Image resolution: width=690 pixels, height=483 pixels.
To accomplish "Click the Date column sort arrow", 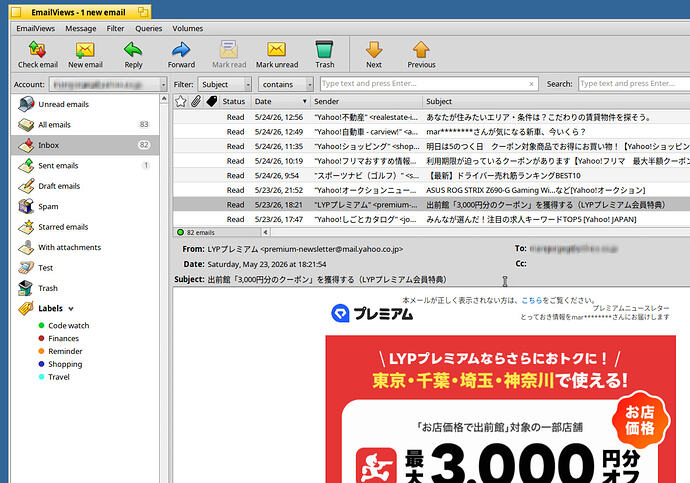I will click(305, 101).
